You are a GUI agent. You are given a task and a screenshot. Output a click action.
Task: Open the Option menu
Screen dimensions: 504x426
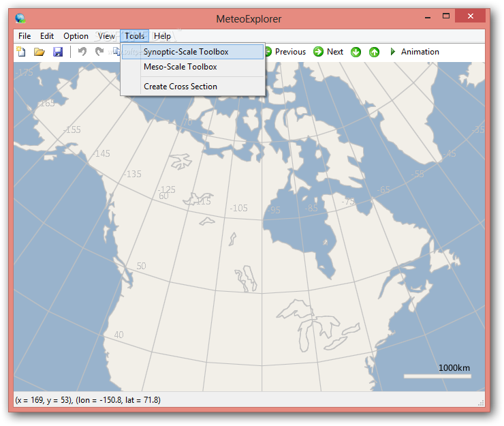(76, 36)
